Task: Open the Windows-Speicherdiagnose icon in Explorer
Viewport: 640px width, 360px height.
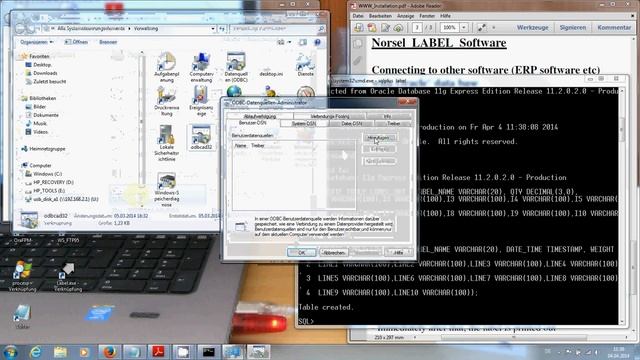Action: click(167, 190)
